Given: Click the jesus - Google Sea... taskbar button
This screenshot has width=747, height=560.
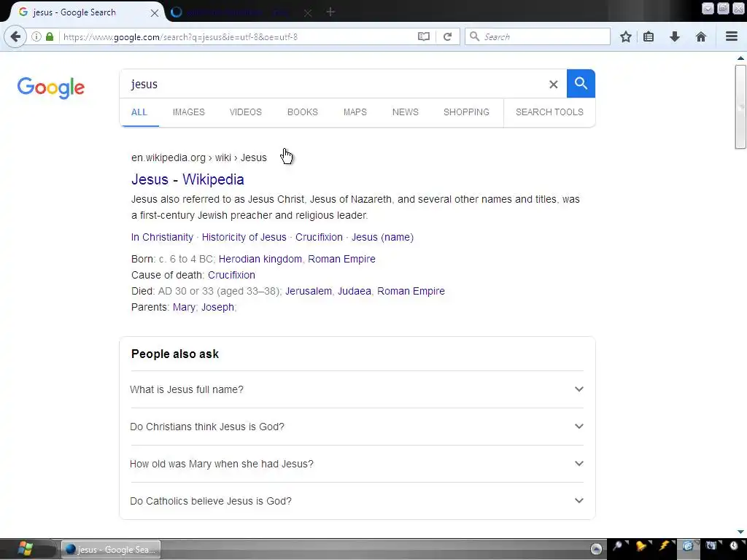Looking at the screenshot, I should (111, 550).
